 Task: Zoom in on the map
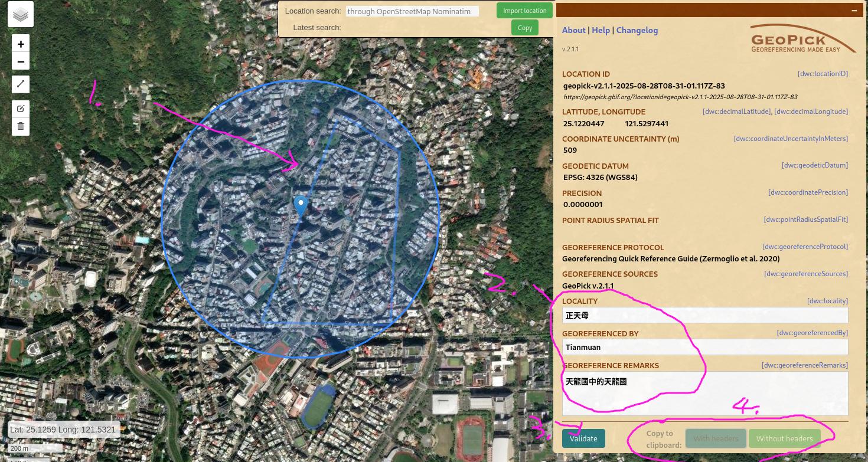click(21, 44)
